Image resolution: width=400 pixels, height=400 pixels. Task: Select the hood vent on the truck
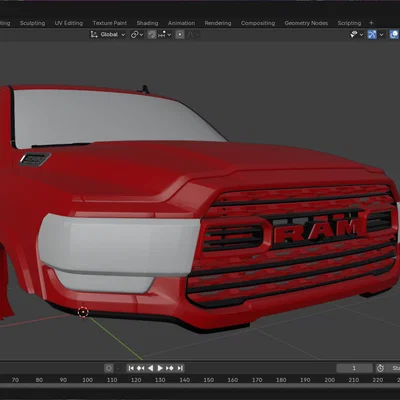click(x=35, y=159)
